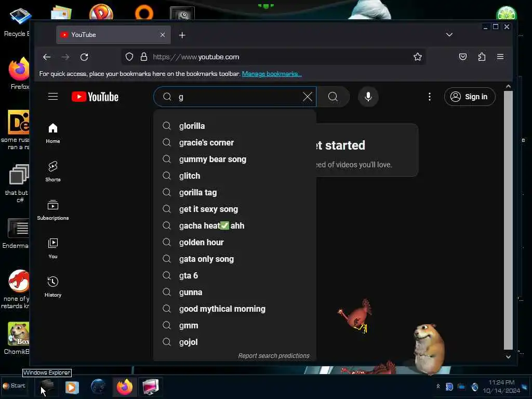
Task: Launch the media player taskbar icon
Action: click(72, 387)
